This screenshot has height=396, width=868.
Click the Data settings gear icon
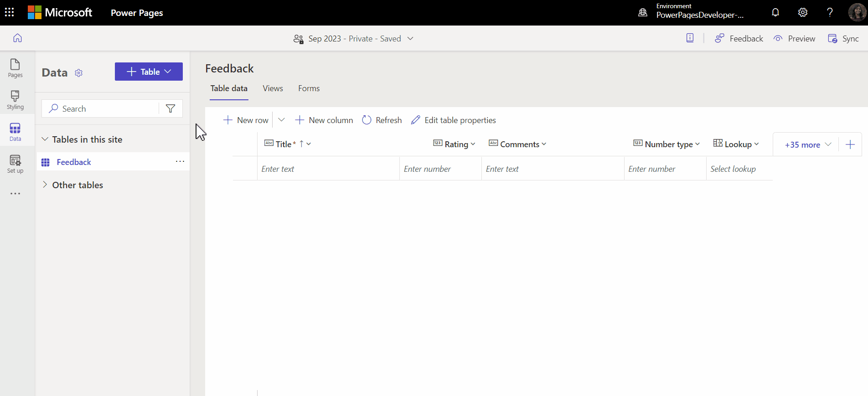coord(79,73)
